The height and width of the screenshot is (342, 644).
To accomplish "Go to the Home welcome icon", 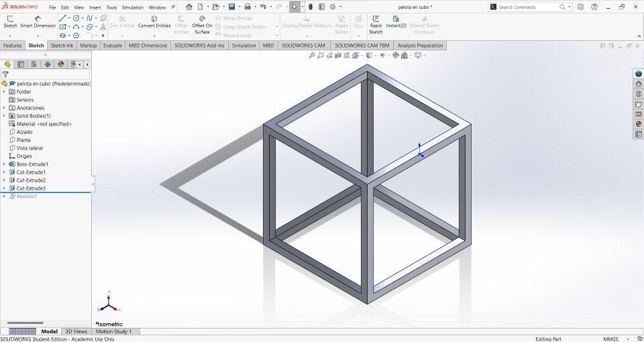I will coord(189,7).
